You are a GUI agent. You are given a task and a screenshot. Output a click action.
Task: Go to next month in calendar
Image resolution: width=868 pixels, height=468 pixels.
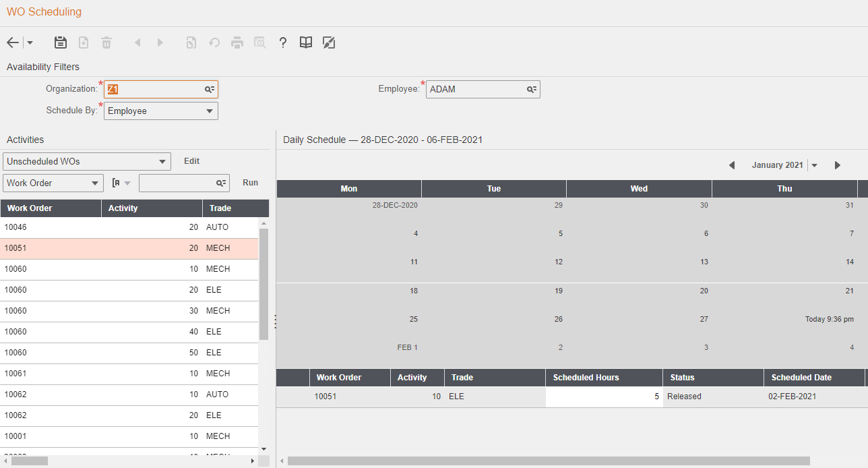coord(838,165)
